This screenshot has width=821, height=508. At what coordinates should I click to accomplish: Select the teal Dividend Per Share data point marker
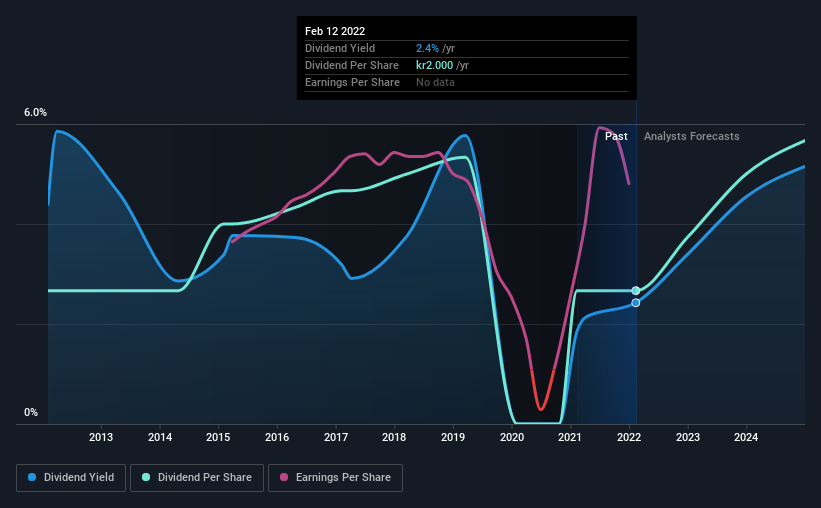click(636, 291)
